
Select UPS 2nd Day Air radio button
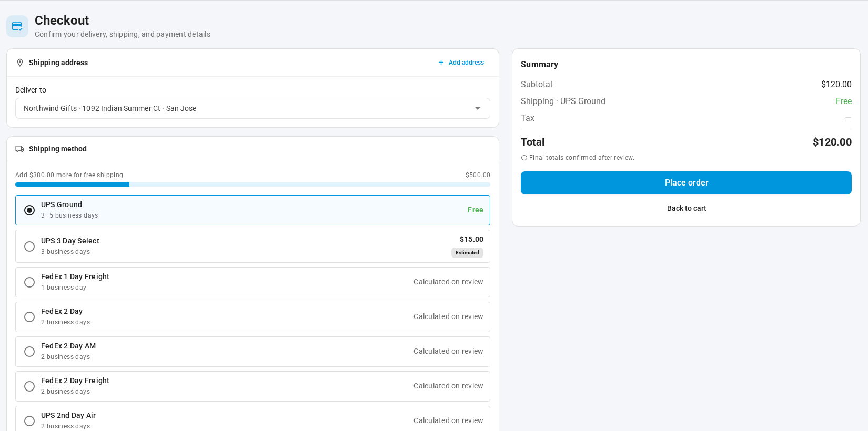coord(29,421)
